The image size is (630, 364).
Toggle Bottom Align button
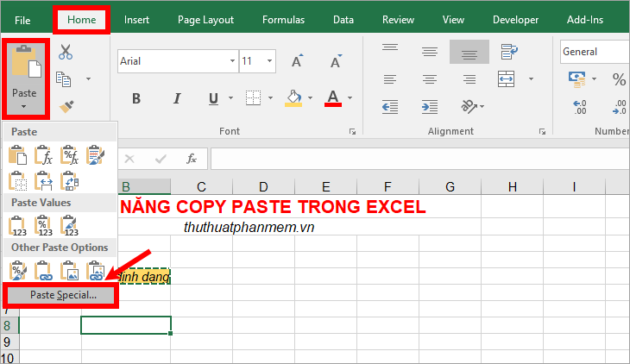(469, 52)
